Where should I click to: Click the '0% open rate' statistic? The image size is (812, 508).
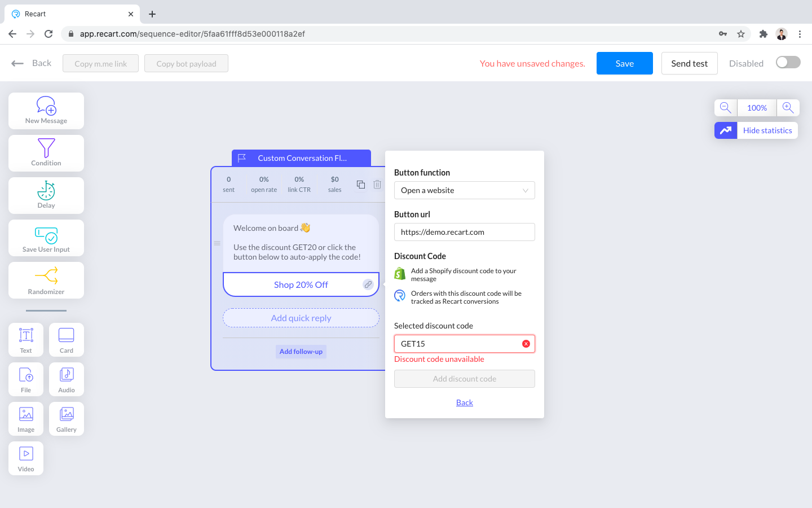(x=264, y=185)
